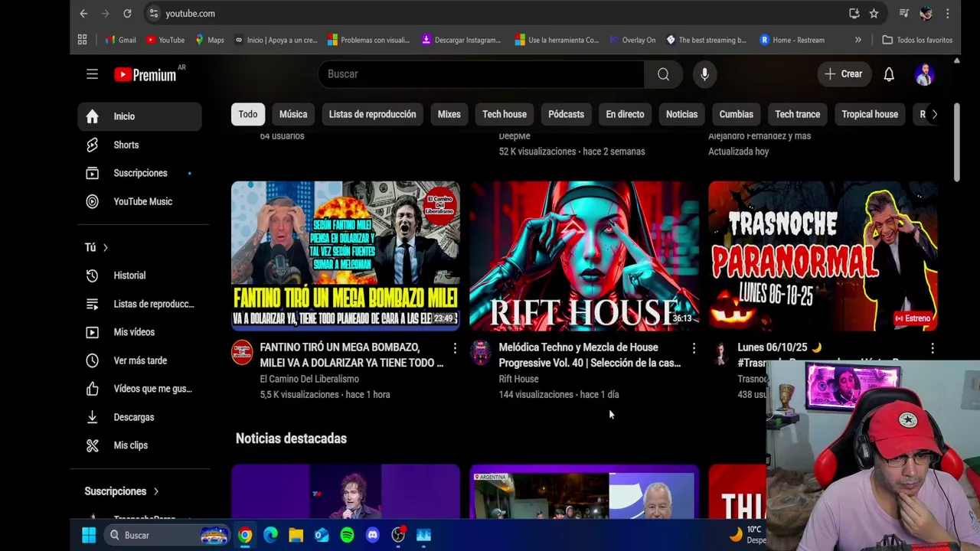Select the Listas de reproducción chip

372,114
